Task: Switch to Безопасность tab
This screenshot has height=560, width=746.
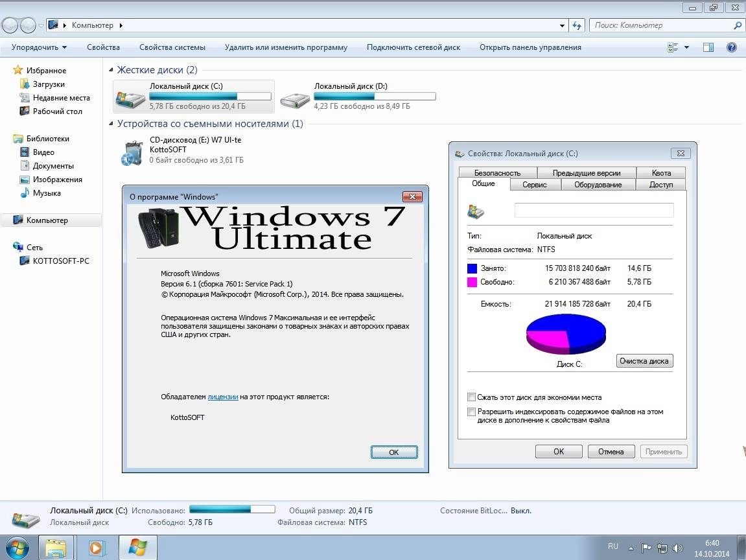Action: (x=498, y=172)
